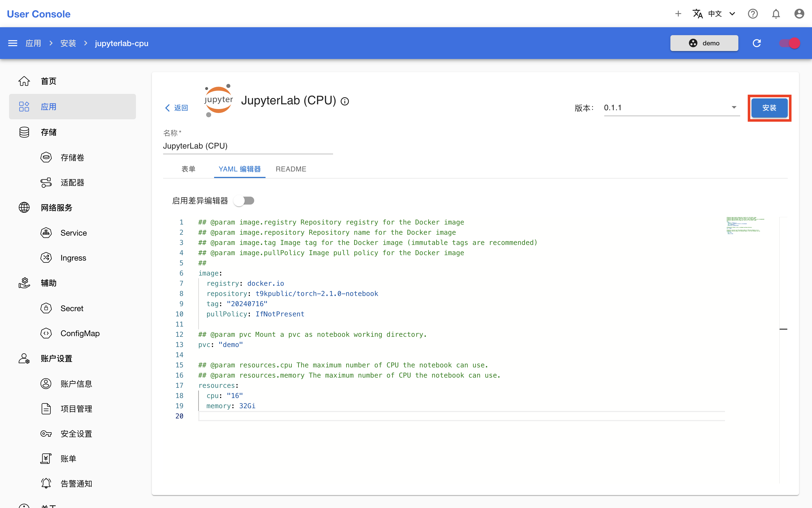This screenshot has height=508, width=812.
Task: Select 应用 in the sidebar
Action: pos(72,107)
